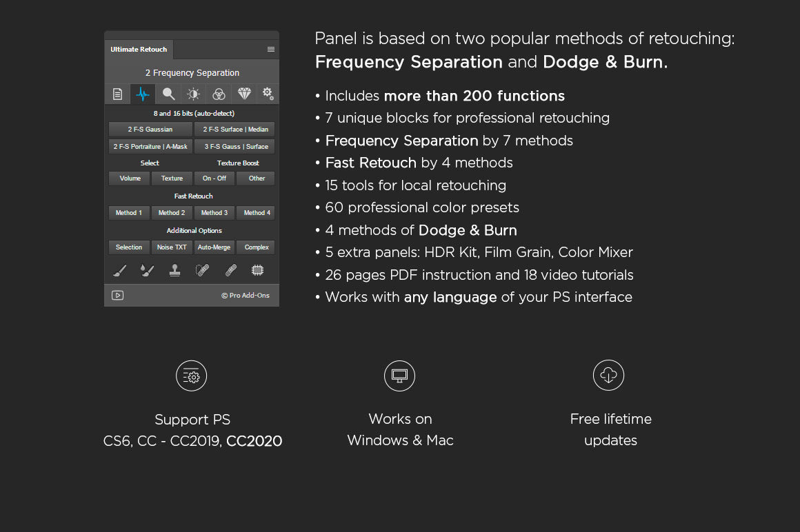Open the Ultimate Retouch panel menu

pos(271,50)
